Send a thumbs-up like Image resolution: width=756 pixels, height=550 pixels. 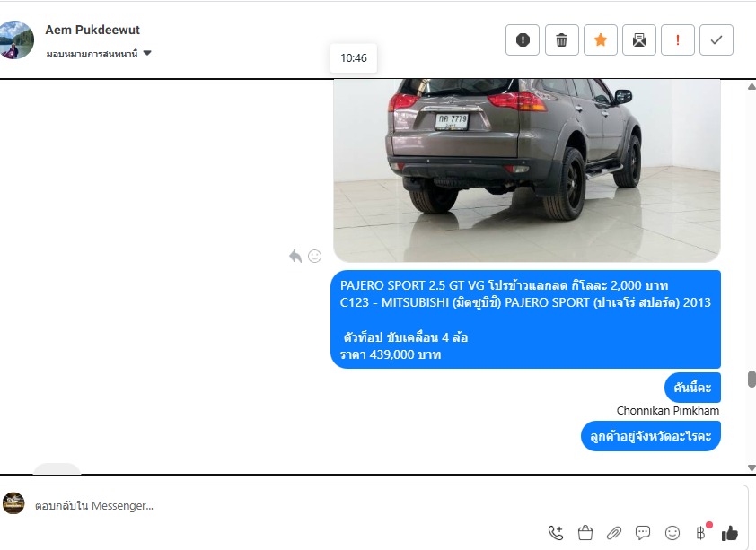point(729,533)
